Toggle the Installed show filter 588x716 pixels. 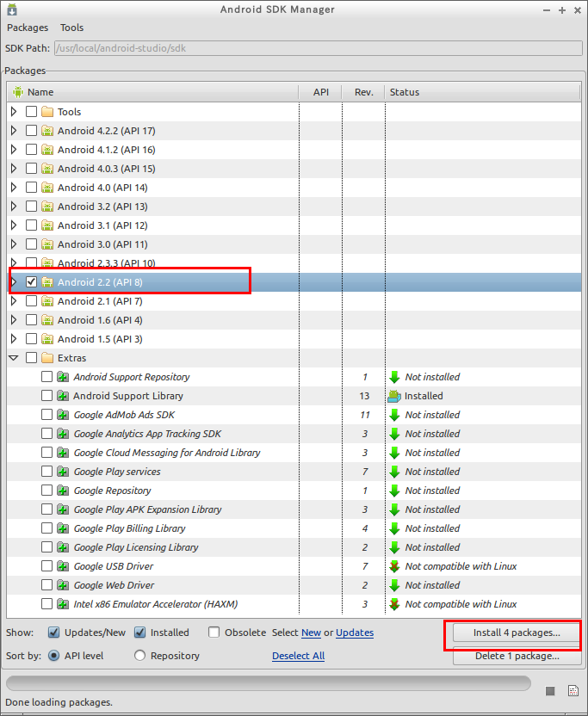pos(139,633)
